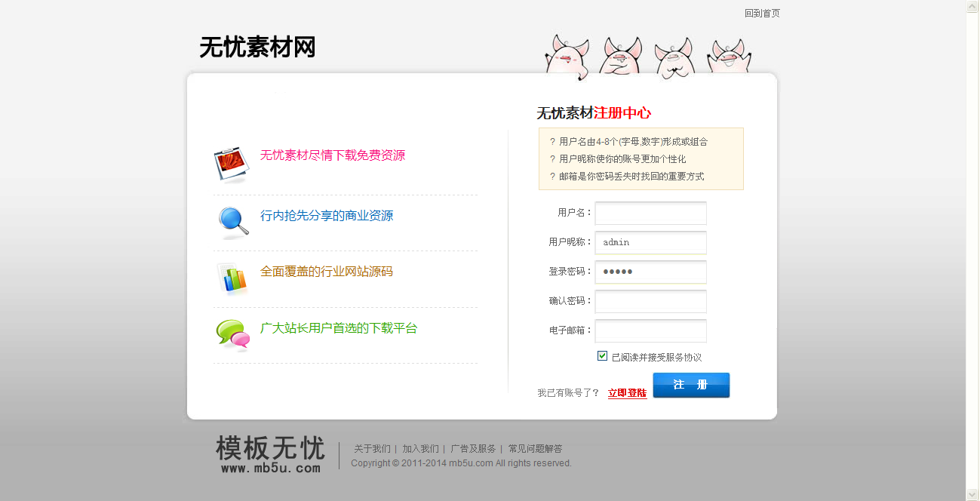Select the 确认密码 input field
The width and height of the screenshot is (980, 501).
pos(650,301)
